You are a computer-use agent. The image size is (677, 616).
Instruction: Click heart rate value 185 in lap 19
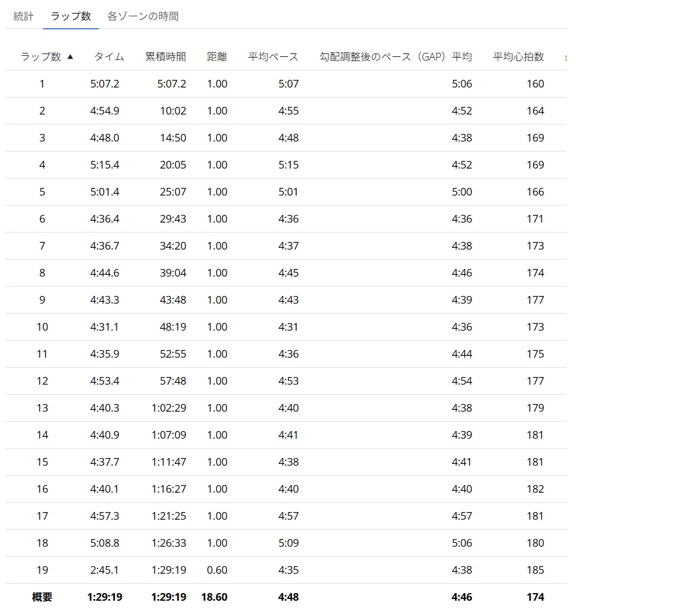(535, 570)
